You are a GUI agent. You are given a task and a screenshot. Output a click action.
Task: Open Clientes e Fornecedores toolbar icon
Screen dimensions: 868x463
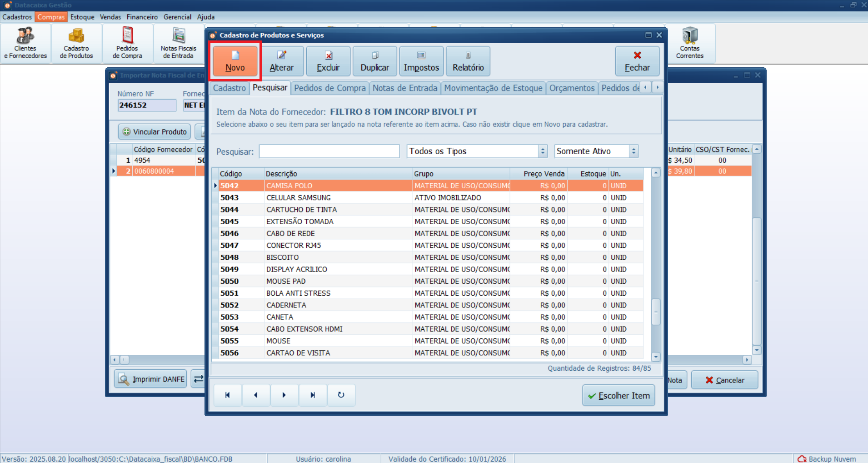point(25,44)
